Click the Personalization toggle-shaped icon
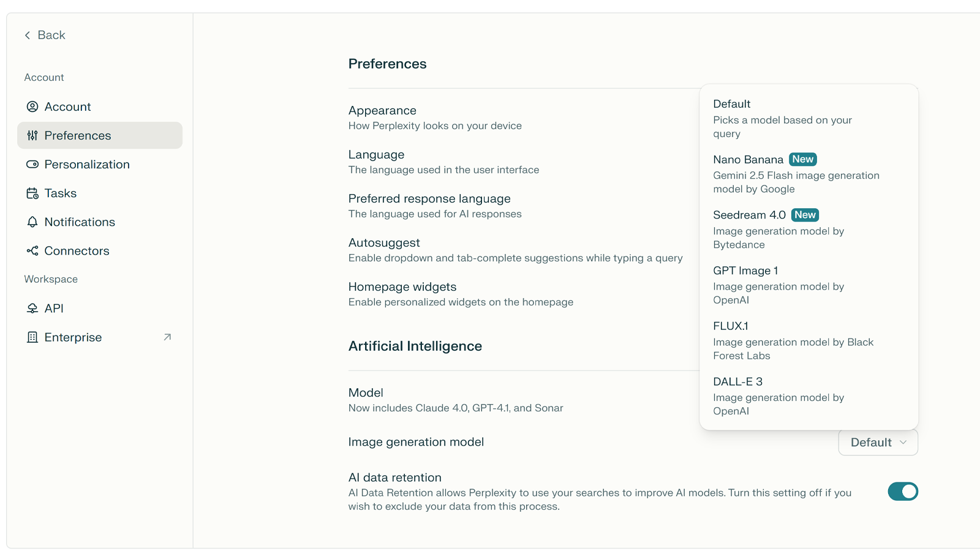 click(32, 164)
